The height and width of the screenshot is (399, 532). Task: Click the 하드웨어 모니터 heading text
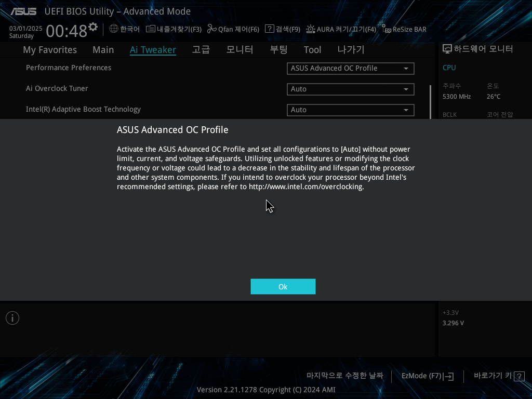pos(484,49)
